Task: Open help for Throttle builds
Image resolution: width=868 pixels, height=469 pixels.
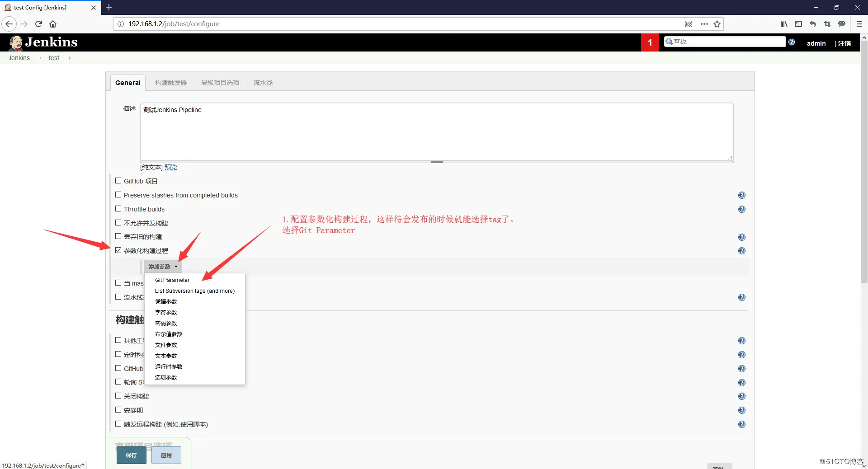Action: pos(741,209)
